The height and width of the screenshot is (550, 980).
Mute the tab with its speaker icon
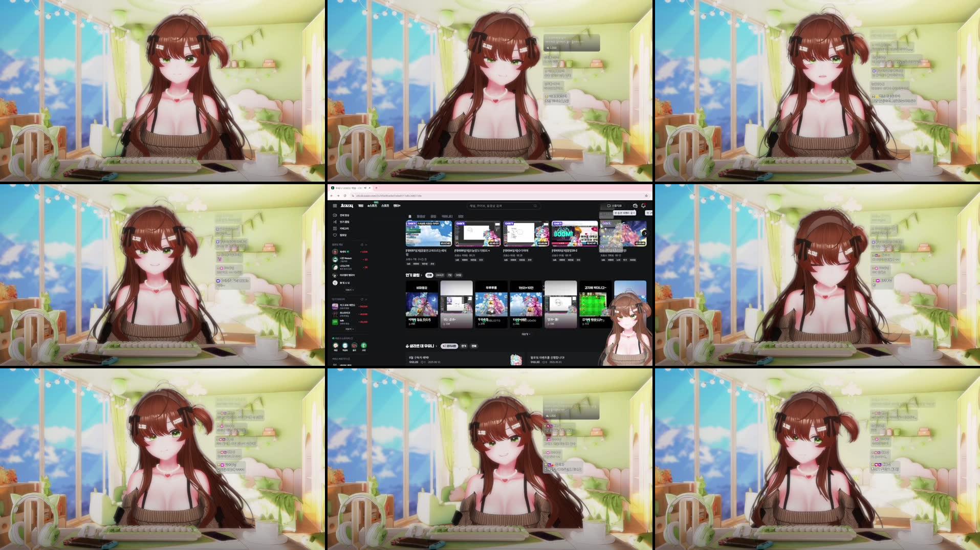pyautogui.click(x=365, y=188)
